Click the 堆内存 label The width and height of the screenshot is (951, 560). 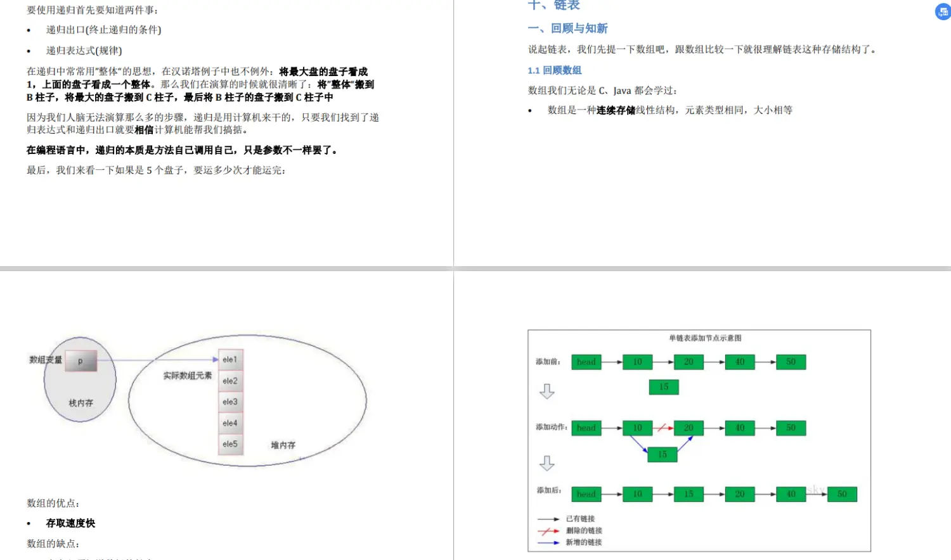click(x=283, y=445)
